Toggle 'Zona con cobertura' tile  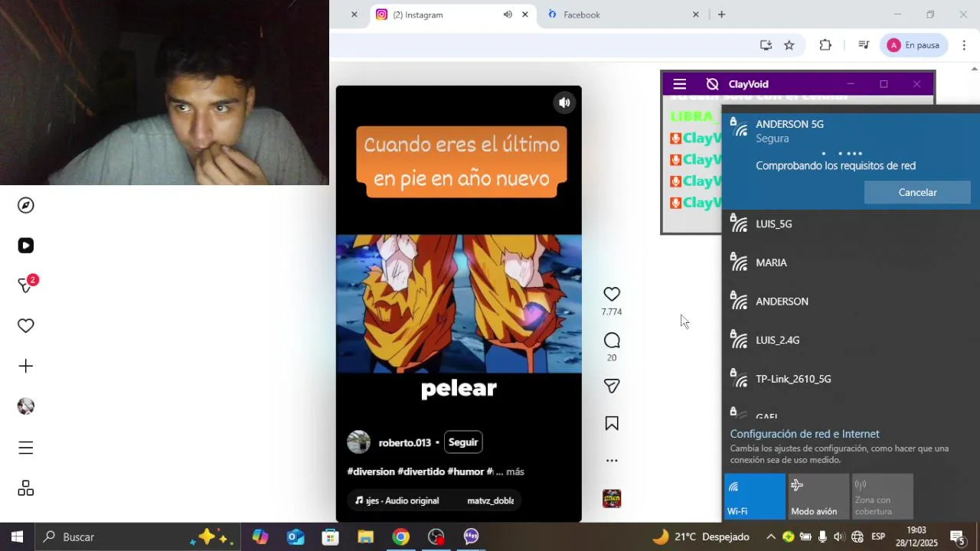[882, 497]
